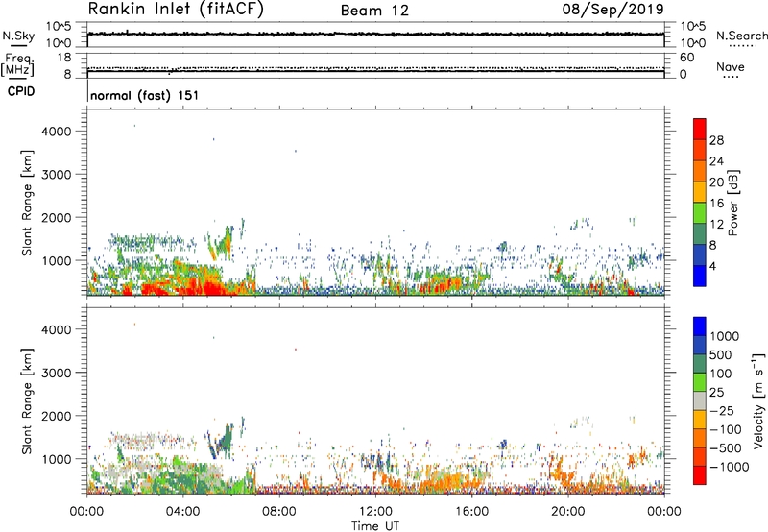Select the "Beam 12" header label

(374, 11)
